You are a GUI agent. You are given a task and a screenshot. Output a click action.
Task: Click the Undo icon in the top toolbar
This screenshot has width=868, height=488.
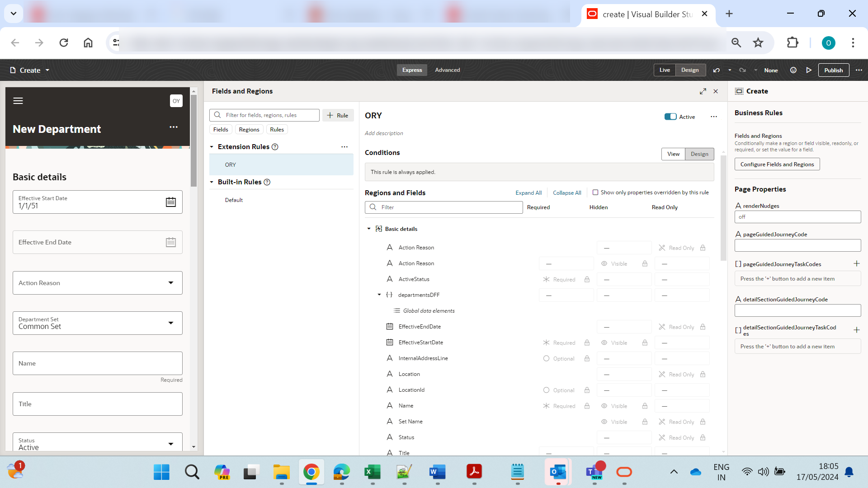coord(717,70)
